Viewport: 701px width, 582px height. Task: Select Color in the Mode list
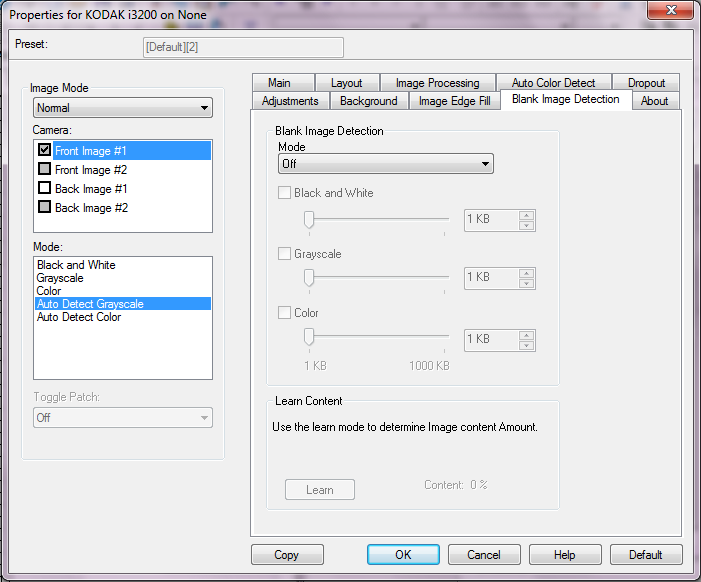point(123,291)
